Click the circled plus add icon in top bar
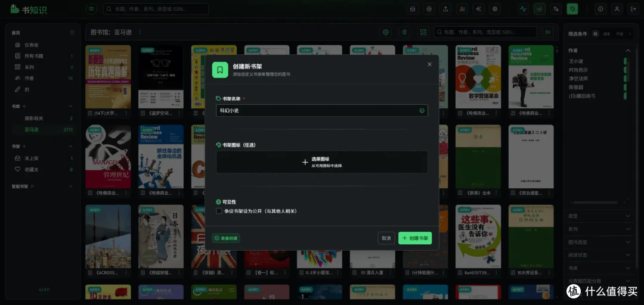 point(429,8)
